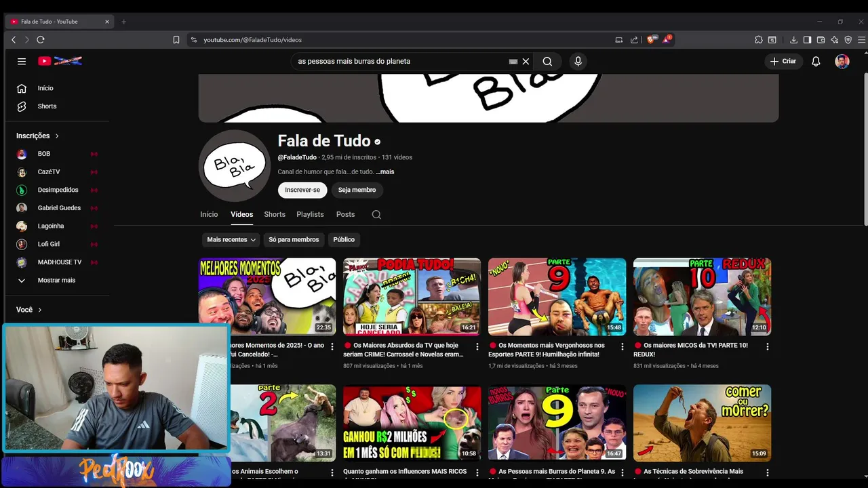This screenshot has height=488, width=868.
Task: Click the YouTube search input field
Action: point(400,61)
